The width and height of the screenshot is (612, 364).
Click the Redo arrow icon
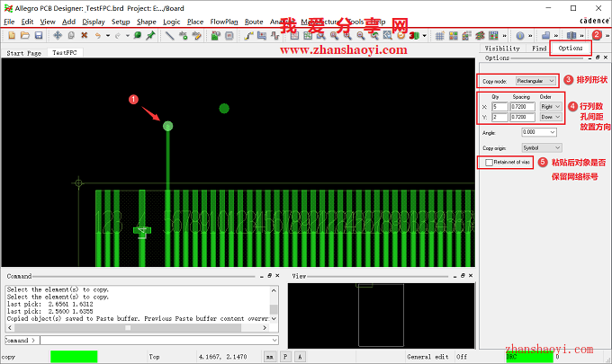[118, 35]
